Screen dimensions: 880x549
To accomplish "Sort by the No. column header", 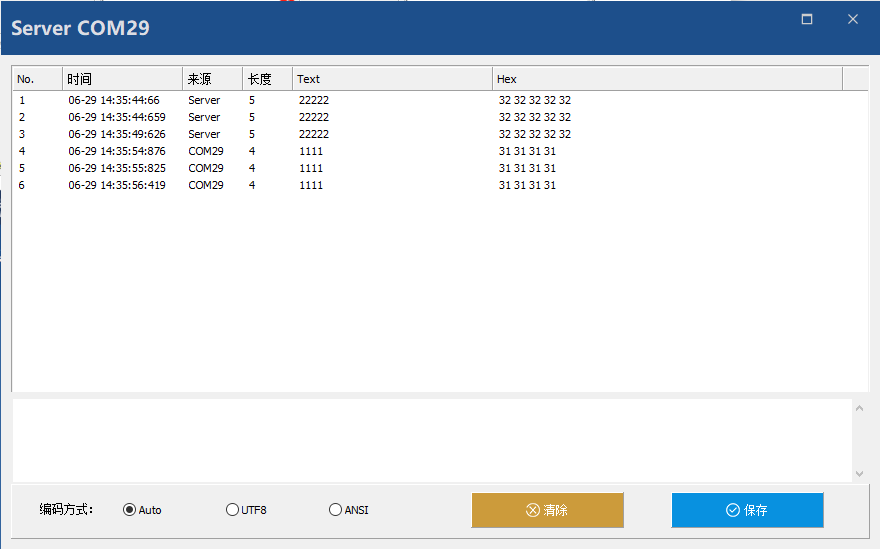I will click(x=37, y=79).
